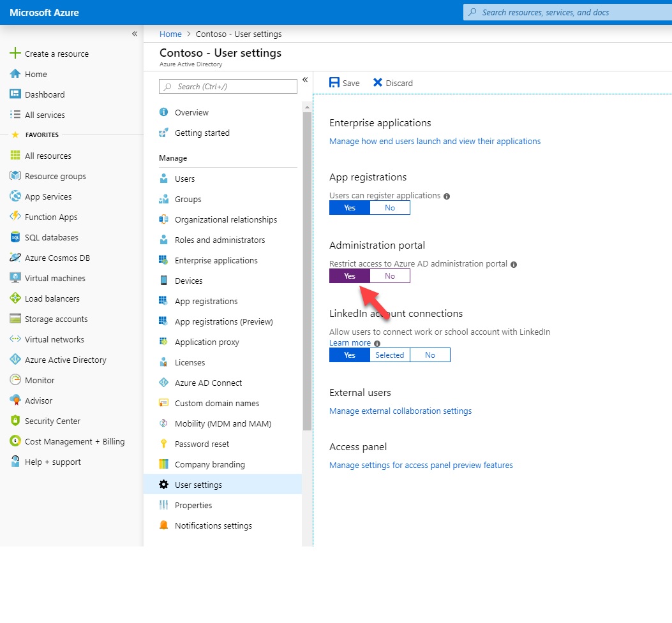Image resolution: width=672 pixels, height=623 pixels.
Task: Click the Advisor icon
Action: [15, 400]
